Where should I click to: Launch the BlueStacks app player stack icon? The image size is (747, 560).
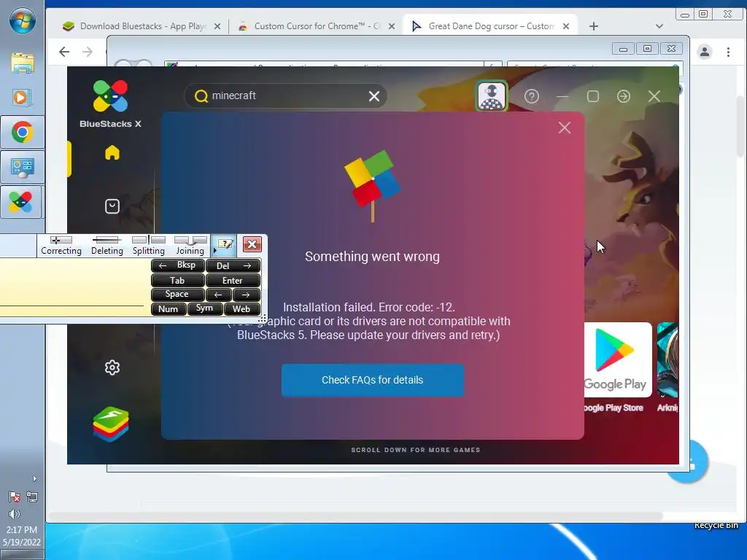click(111, 424)
